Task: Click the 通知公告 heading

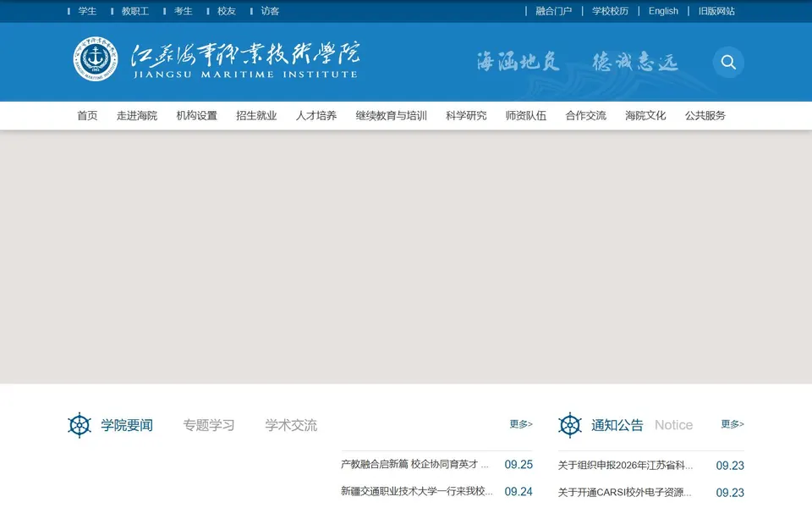Action: (x=617, y=425)
